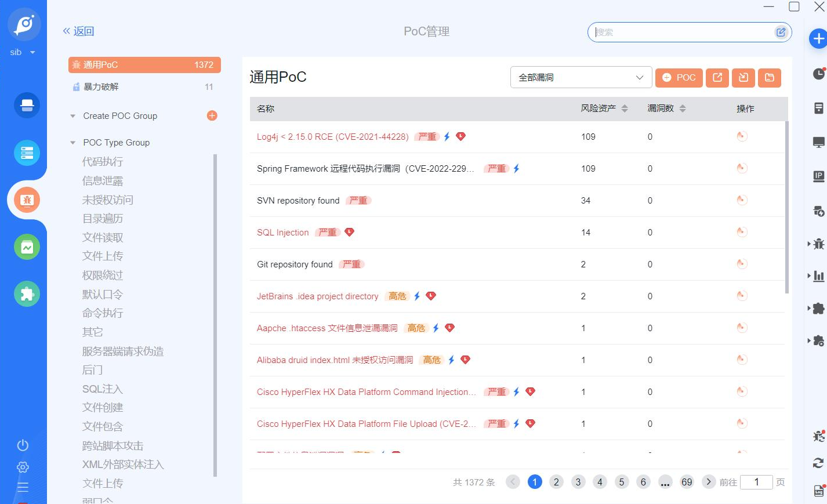Image resolution: width=827 pixels, height=504 pixels.
Task: Open the scan page in left sidebar
Action: pos(27,105)
